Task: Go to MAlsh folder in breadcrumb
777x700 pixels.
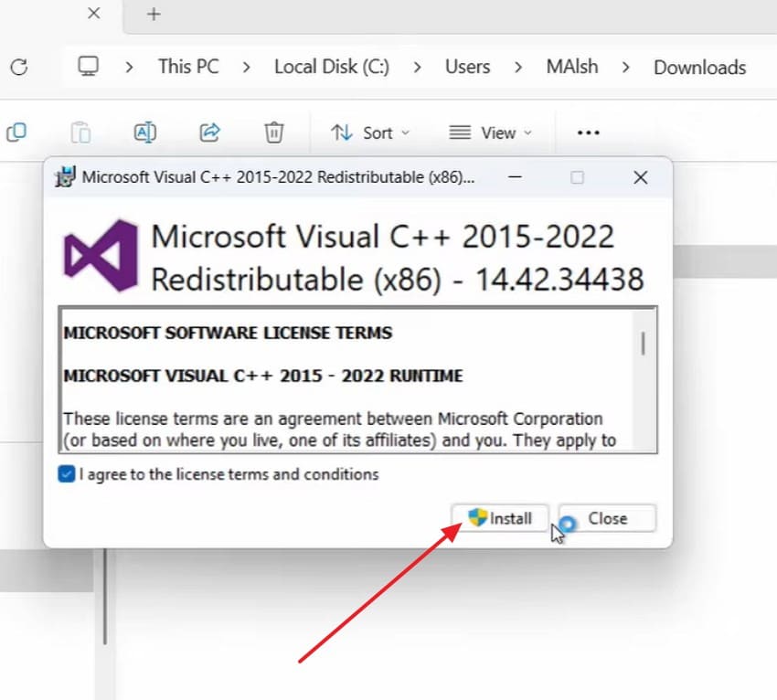Action: click(572, 67)
